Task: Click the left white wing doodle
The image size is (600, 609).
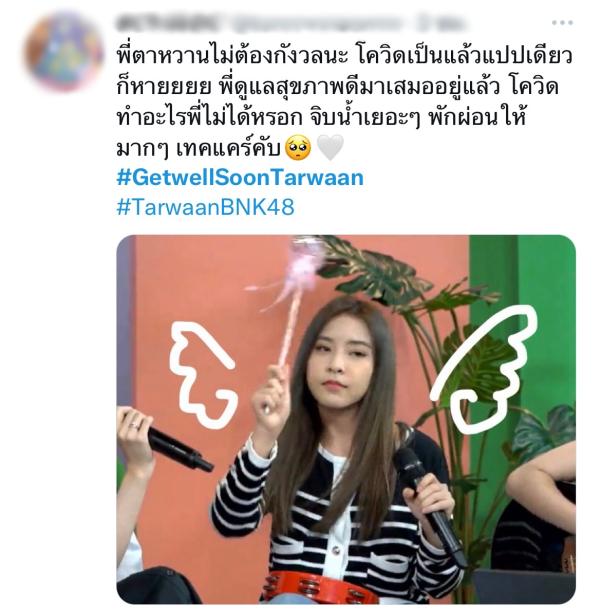Action: click(202, 375)
